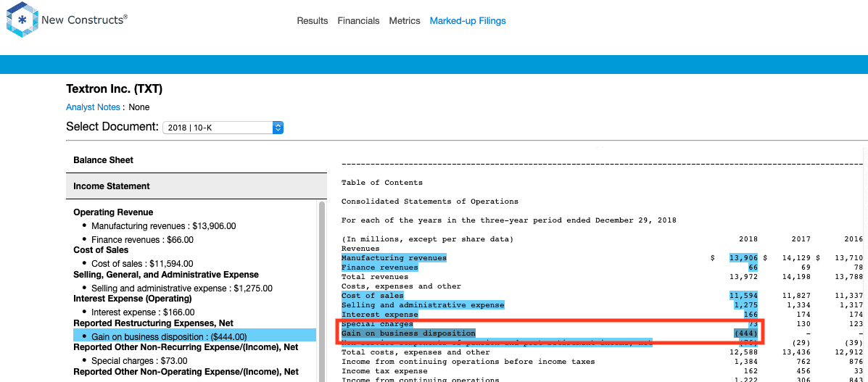Viewport: 868px width, 382px height.
Task: Select Special charges : $73.00 item
Action: click(139, 360)
